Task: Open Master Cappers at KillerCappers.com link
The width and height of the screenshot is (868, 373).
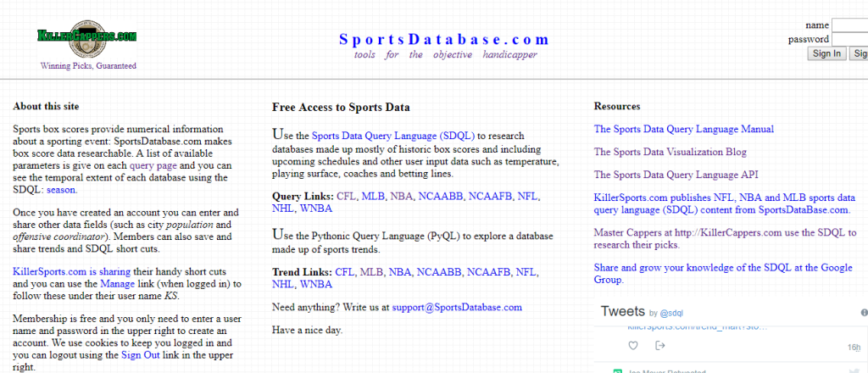Action: click(726, 238)
